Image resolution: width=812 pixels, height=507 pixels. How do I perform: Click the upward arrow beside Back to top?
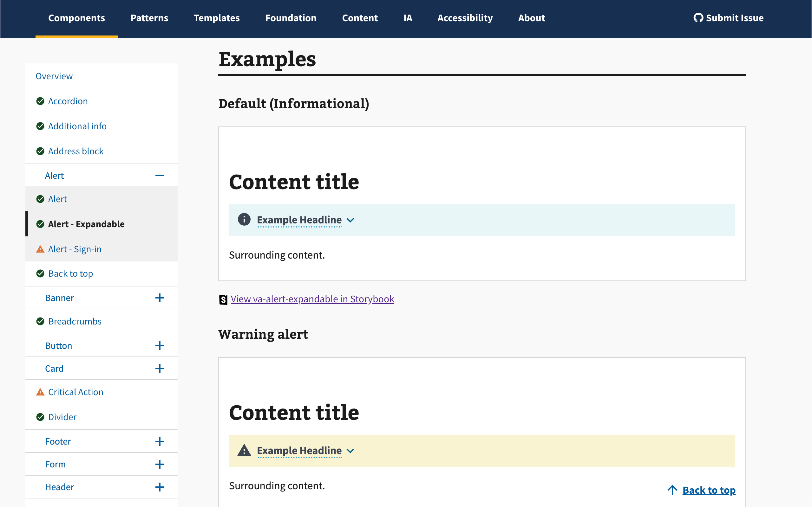pyautogui.click(x=672, y=490)
